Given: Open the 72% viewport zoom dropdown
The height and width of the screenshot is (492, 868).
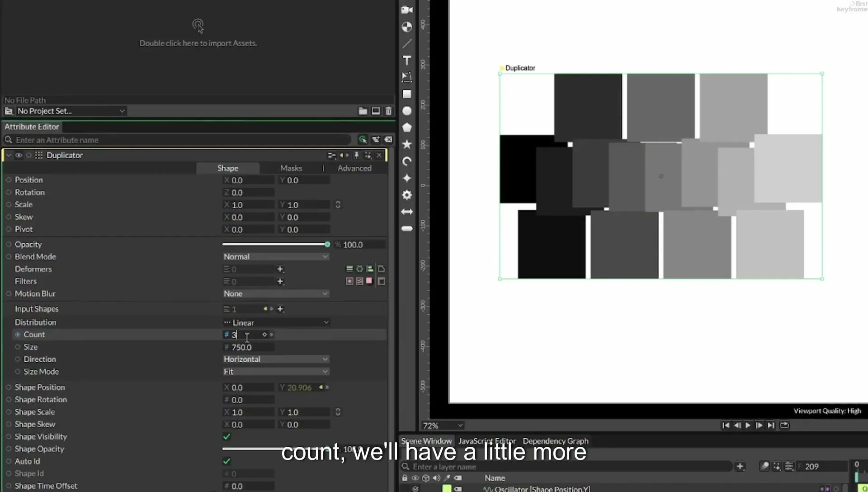Looking at the screenshot, I should [x=443, y=426].
